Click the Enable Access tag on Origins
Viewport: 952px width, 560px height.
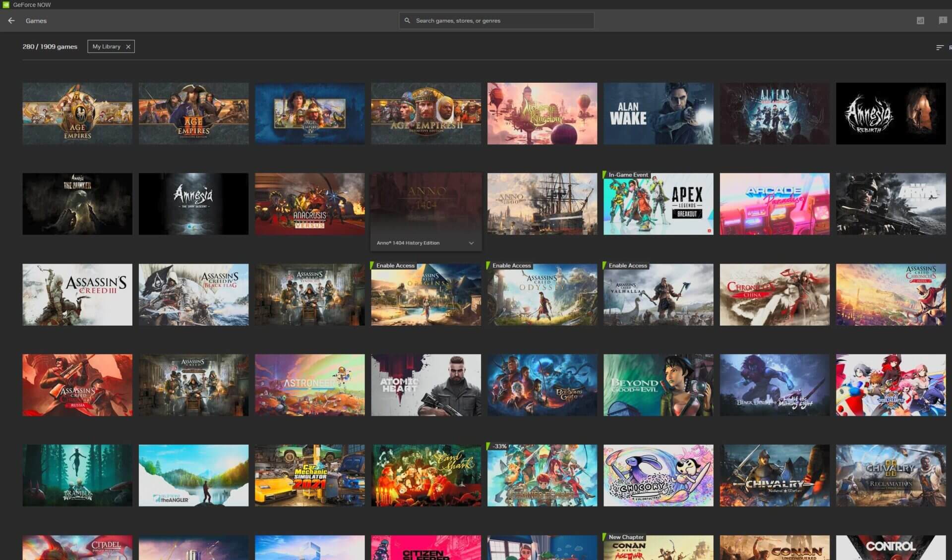click(x=395, y=266)
